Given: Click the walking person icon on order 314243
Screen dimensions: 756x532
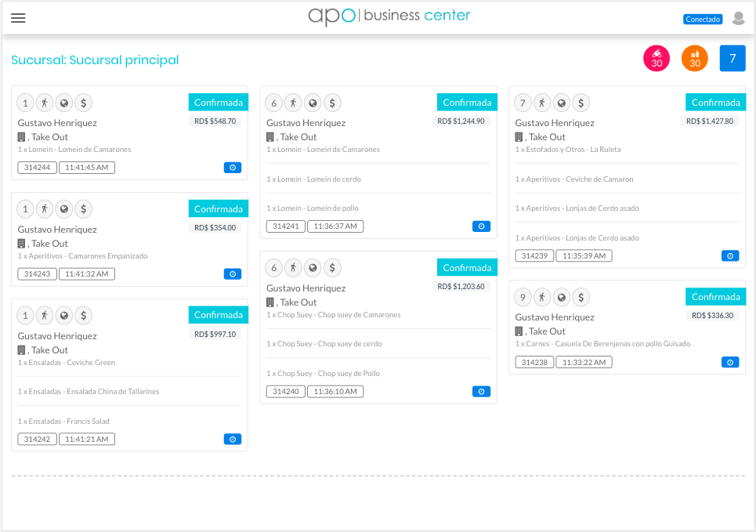Looking at the screenshot, I should (x=45, y=209).
